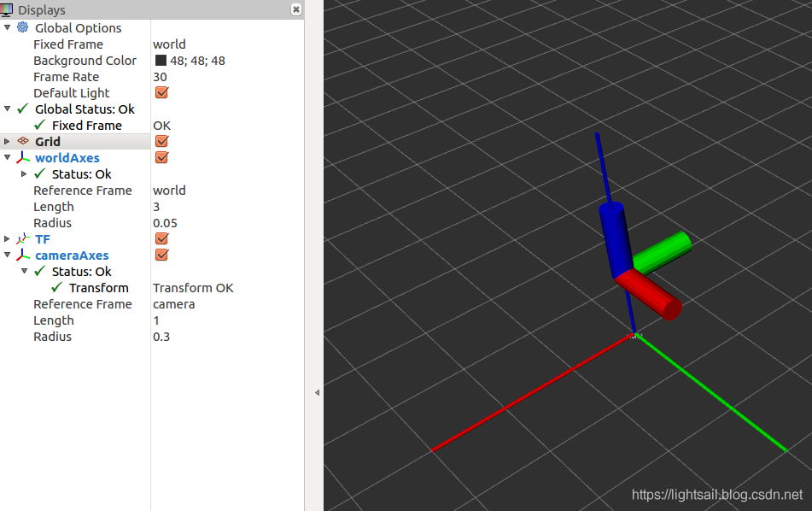Click the thin red world X-axis line
This screenshot has width=812, height=511.
[x=531, y=393]
